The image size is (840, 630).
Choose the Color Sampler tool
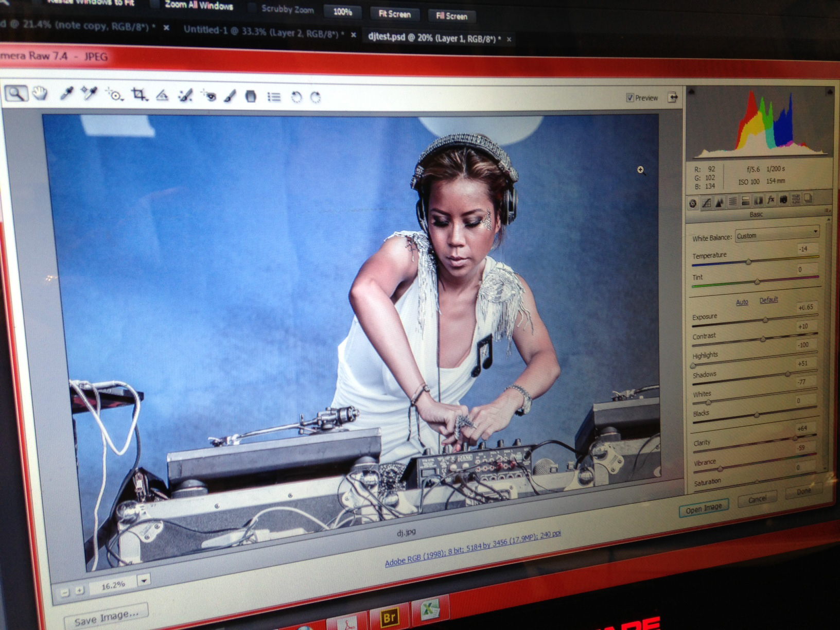click(89, 93)
